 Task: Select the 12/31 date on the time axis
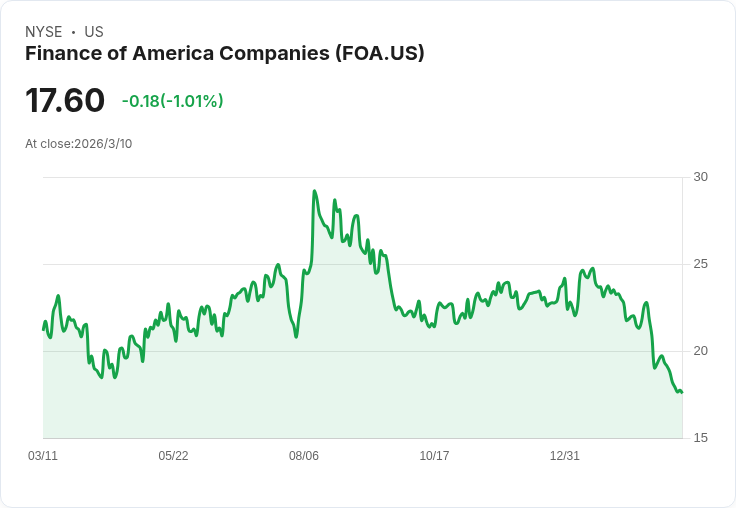tap(565, 456)
